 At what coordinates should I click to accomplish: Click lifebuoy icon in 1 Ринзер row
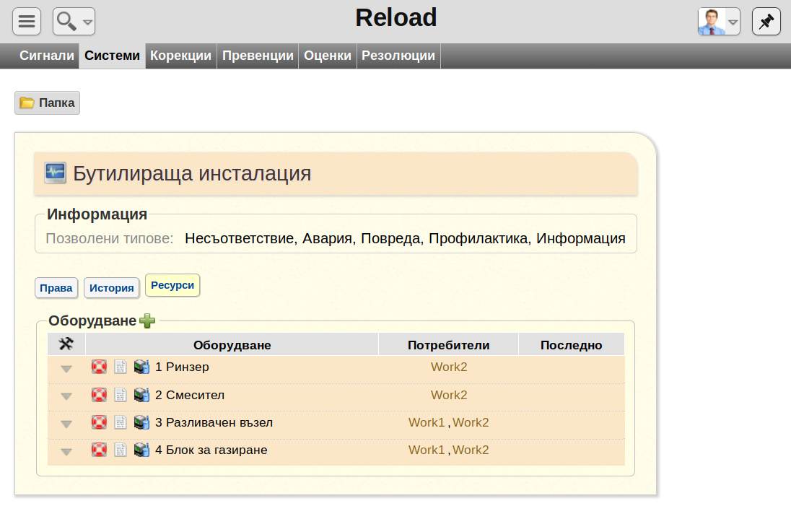tap(99, 367)
